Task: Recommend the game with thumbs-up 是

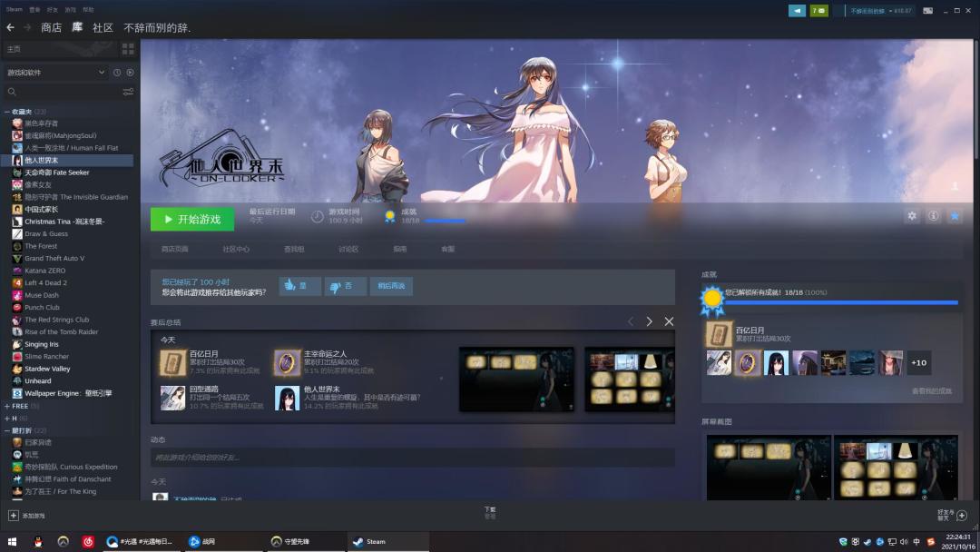Action: [x=299, y=286]
